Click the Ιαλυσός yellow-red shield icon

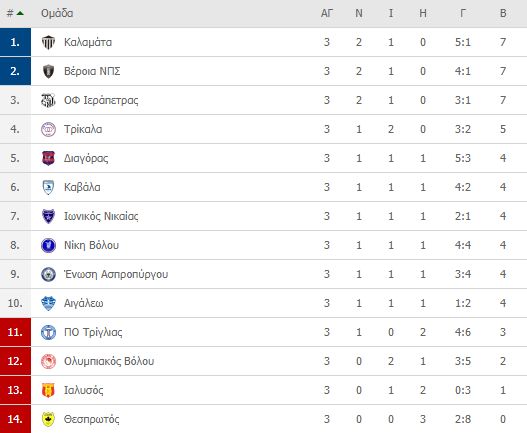click(48, 390)
